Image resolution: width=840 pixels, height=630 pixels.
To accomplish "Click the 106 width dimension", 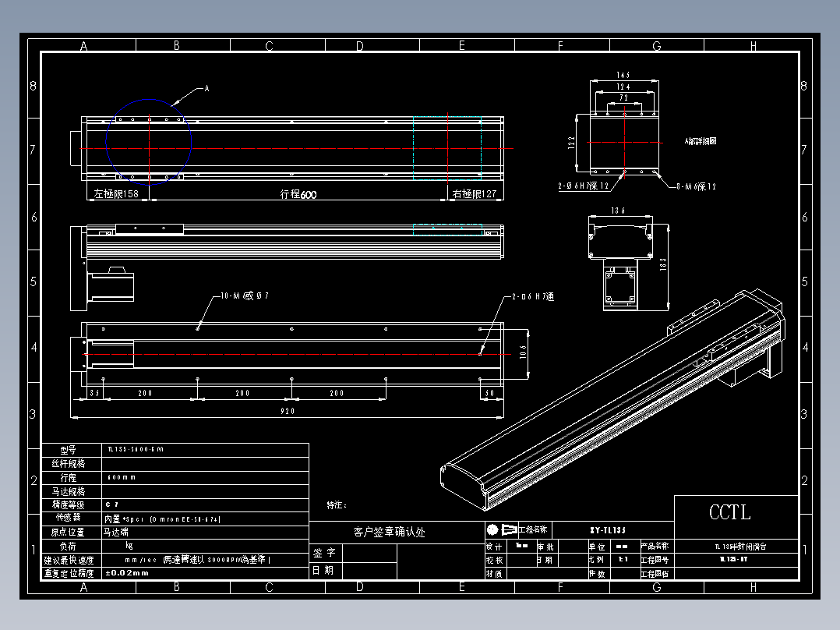I will pyautogui.click(x=523, y=352).
